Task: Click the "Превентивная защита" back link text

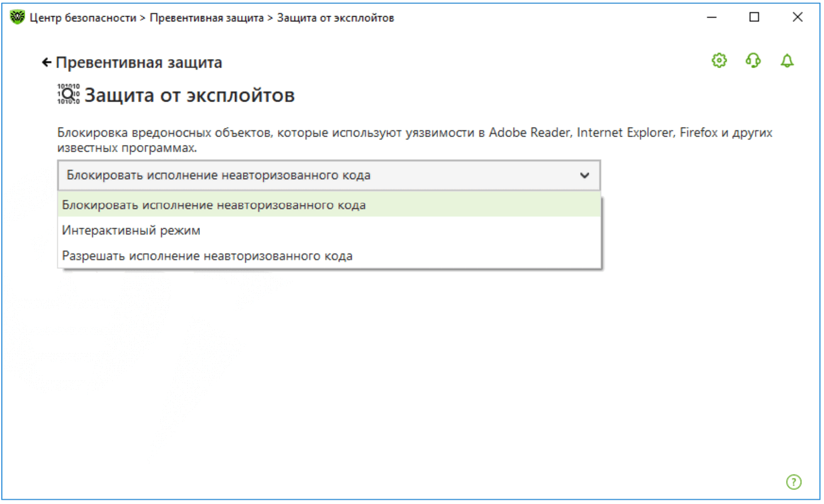Action: pos(139,63)
